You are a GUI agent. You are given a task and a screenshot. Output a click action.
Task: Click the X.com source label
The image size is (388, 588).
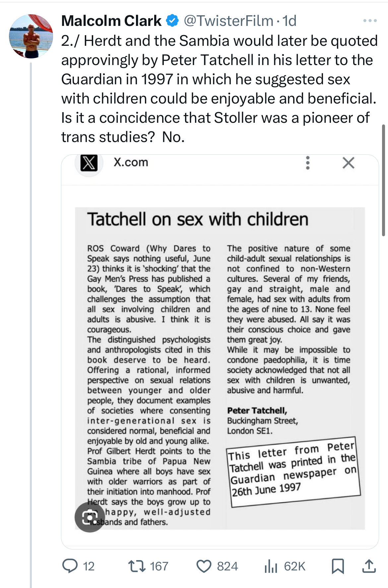[131, 162]
